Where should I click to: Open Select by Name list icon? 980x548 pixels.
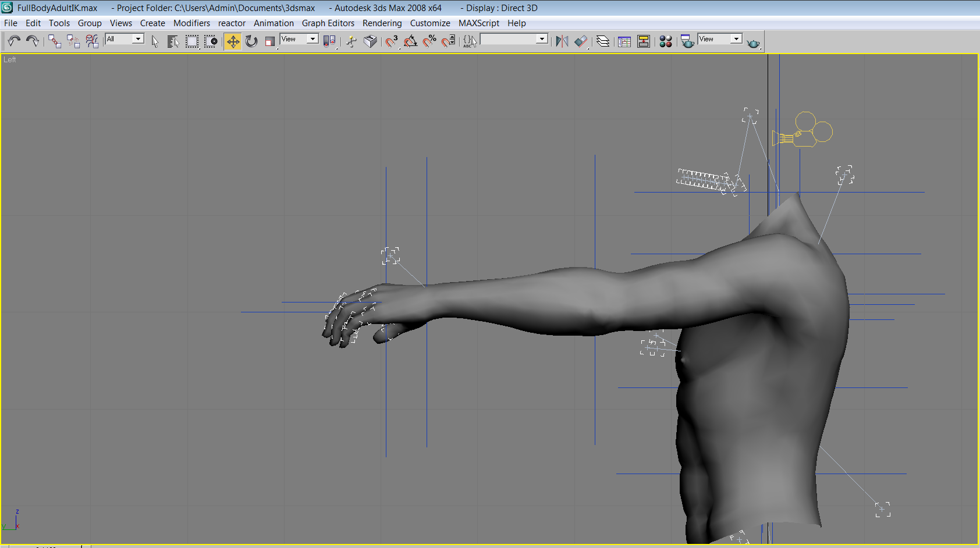click(173, 41)
